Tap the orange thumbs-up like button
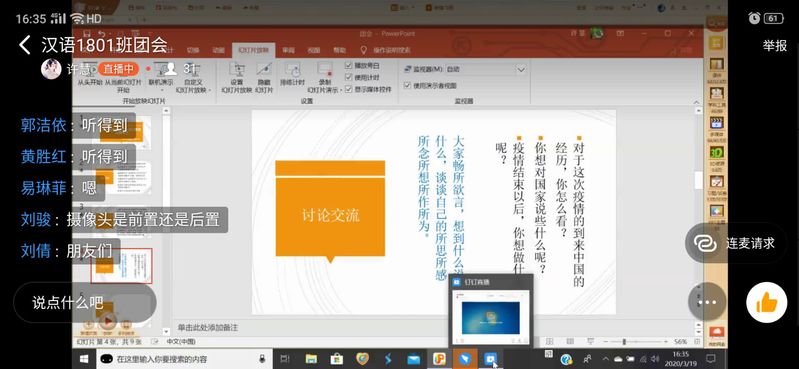 pos(766,303)
